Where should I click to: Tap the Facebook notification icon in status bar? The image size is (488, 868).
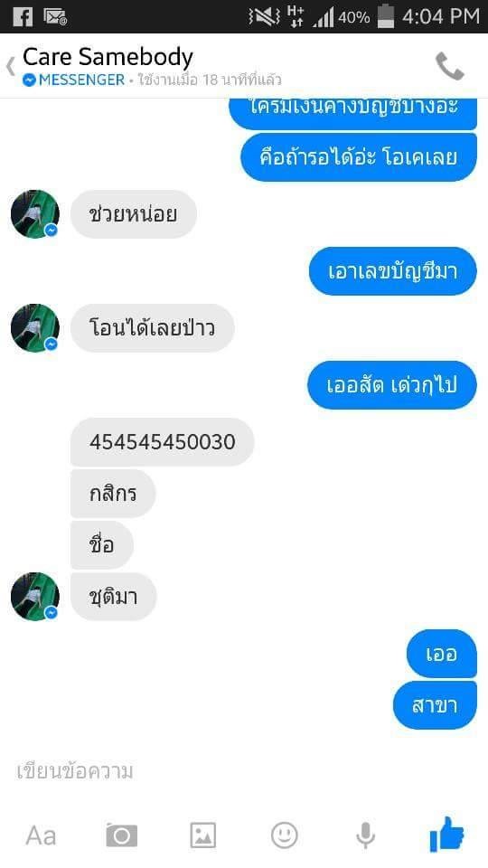pos(23,16)
